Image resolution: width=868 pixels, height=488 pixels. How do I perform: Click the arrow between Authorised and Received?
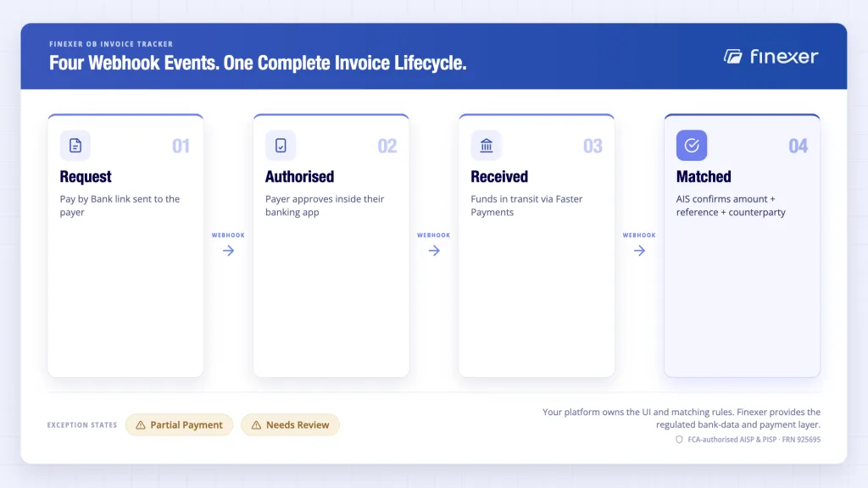tap(434, 251)
